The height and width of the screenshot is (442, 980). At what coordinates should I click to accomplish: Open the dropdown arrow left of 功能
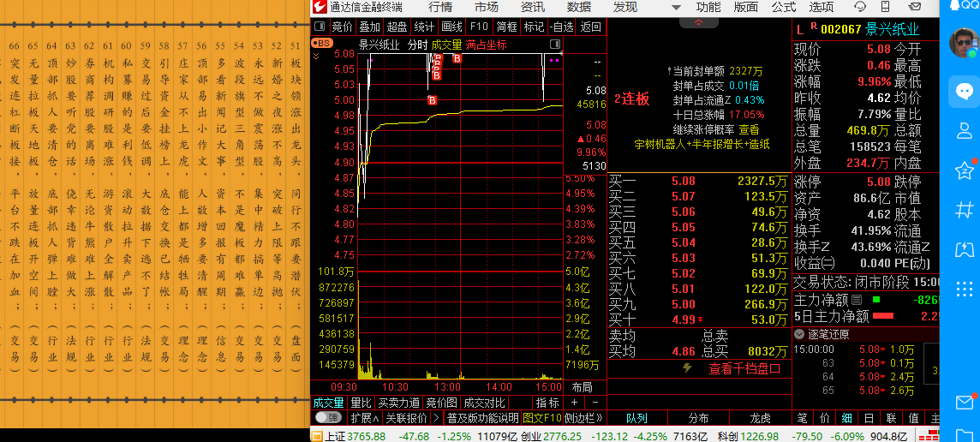tap(676, 8)
